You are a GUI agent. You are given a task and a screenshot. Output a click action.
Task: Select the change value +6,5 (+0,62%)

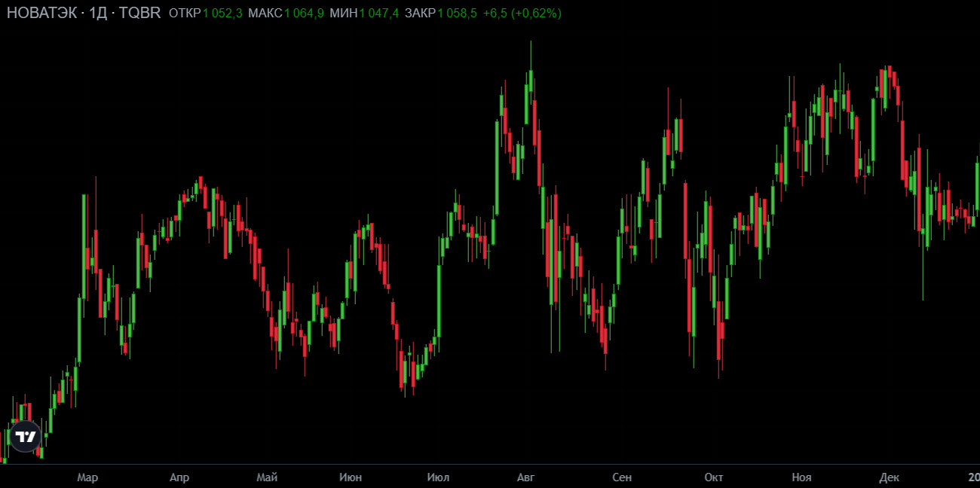point(522,13)
